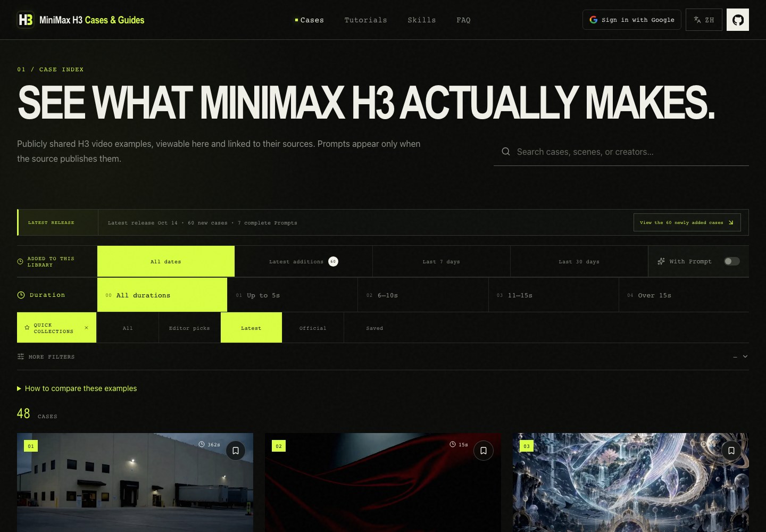766x532 pixels.
Task: Select the 6–10s duration filter
Action: click(423, 295)
